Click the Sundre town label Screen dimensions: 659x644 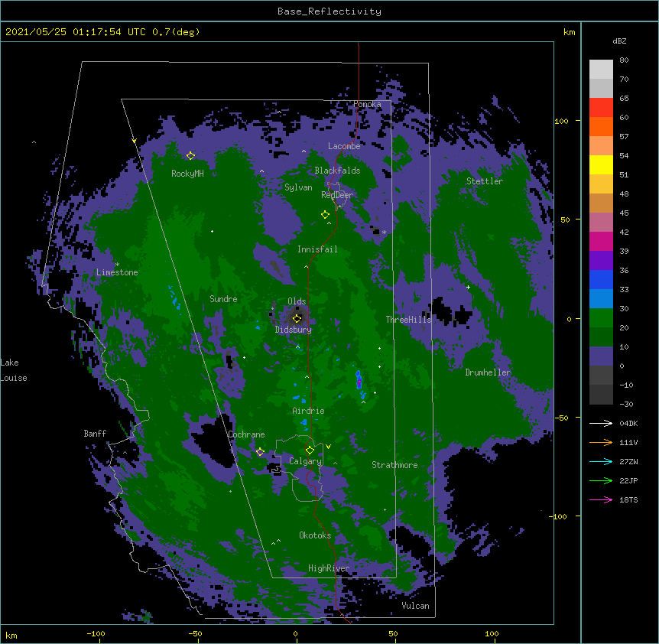223,299
